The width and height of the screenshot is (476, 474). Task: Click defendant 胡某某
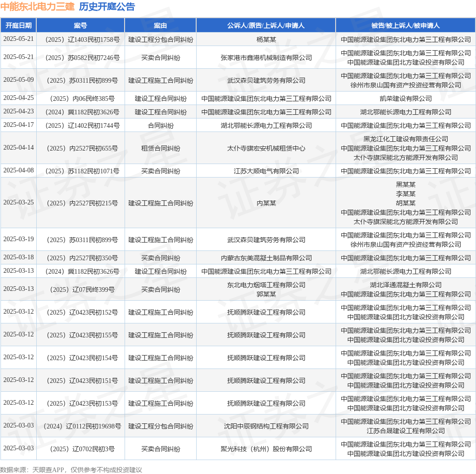405,203
